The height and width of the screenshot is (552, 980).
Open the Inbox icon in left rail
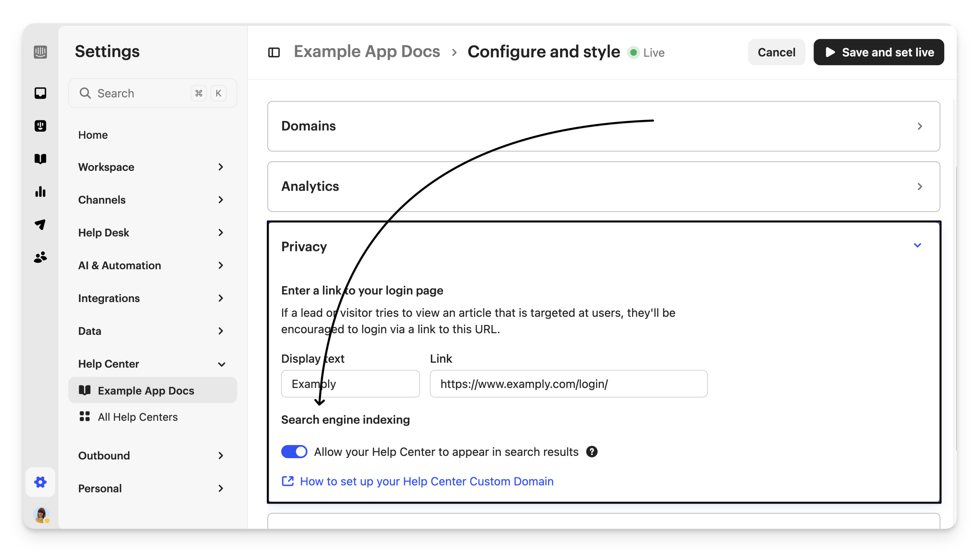pos(40,93)
